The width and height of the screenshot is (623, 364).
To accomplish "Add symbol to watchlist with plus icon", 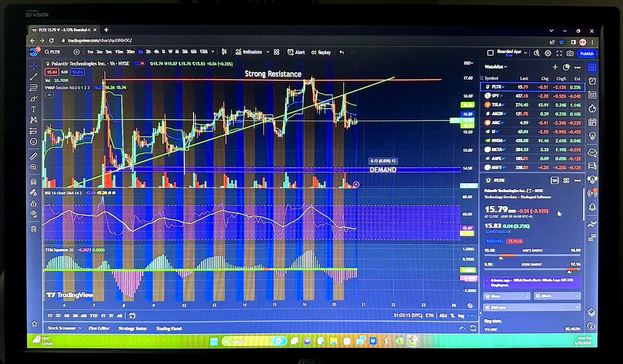I will pos(554,67).
